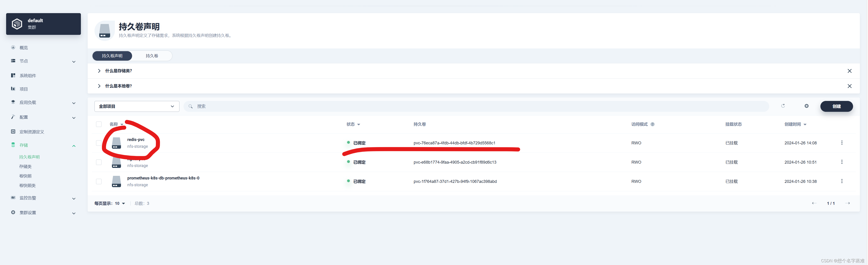Open 持久卷声明 in storage submenu
This screenshot has height=265, width=868.
tap(29, 157)
